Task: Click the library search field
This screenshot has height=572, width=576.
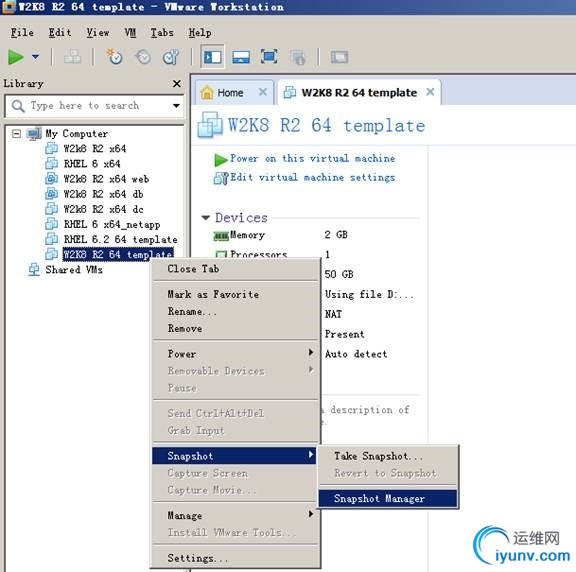Action: pos(94,106)
